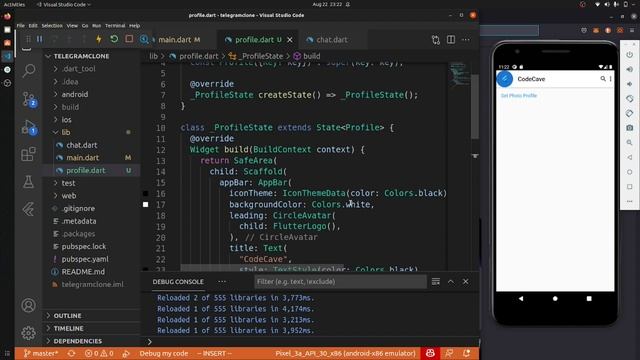Open errors and warnings count

click(99, 353)
